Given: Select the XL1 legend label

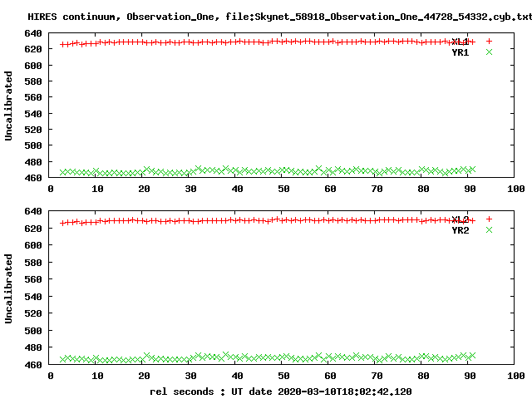Looking at the screenshot, I should 461,42.
